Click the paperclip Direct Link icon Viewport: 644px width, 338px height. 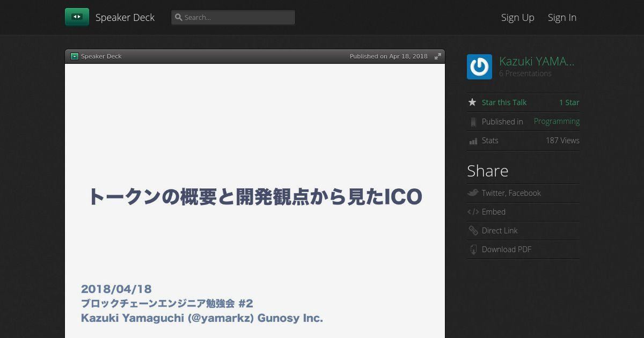(473, 231)
